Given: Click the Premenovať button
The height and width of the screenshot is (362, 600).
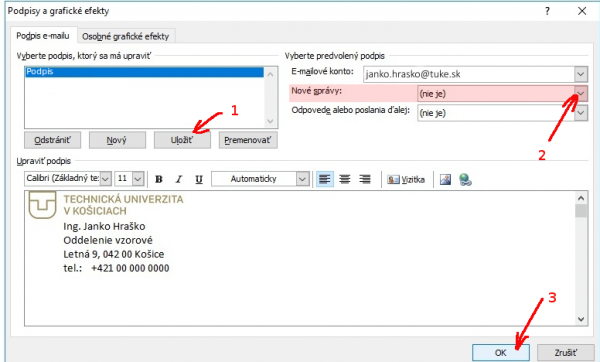Looking at the screenshot, I should tap(248, 140).
